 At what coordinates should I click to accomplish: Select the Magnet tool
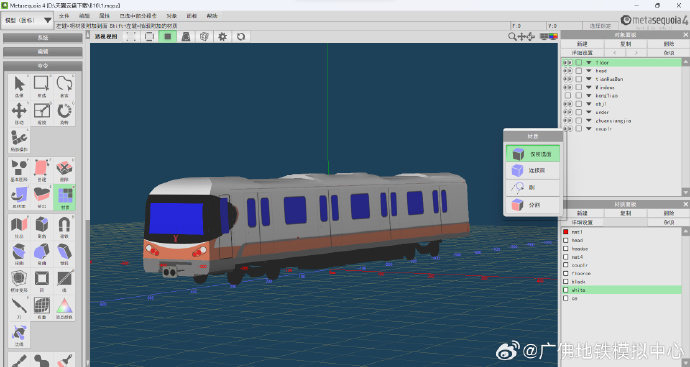pyautogui.click(x=64, y=228)
